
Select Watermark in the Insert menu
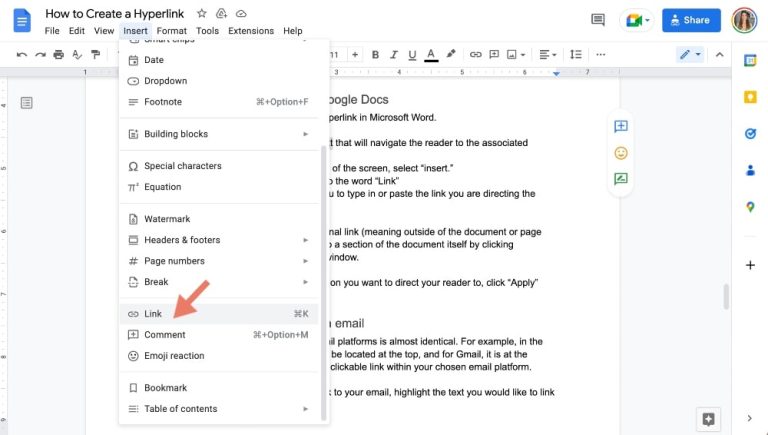[x=219, y=219]
